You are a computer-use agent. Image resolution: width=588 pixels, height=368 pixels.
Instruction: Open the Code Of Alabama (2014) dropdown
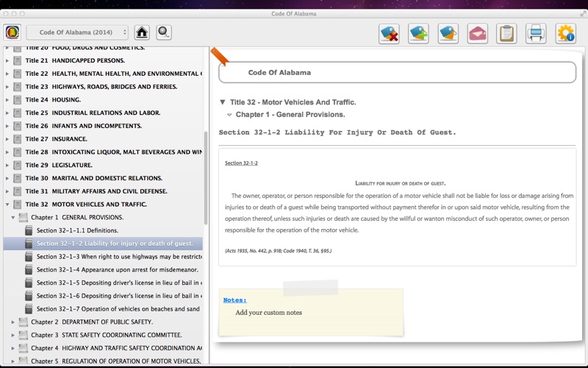coord(77,32)
